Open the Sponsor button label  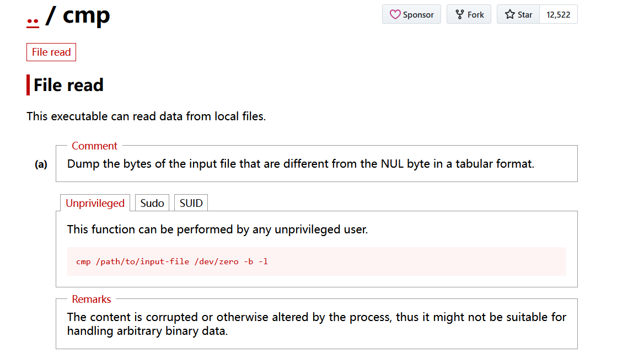[x=418, y=15]
